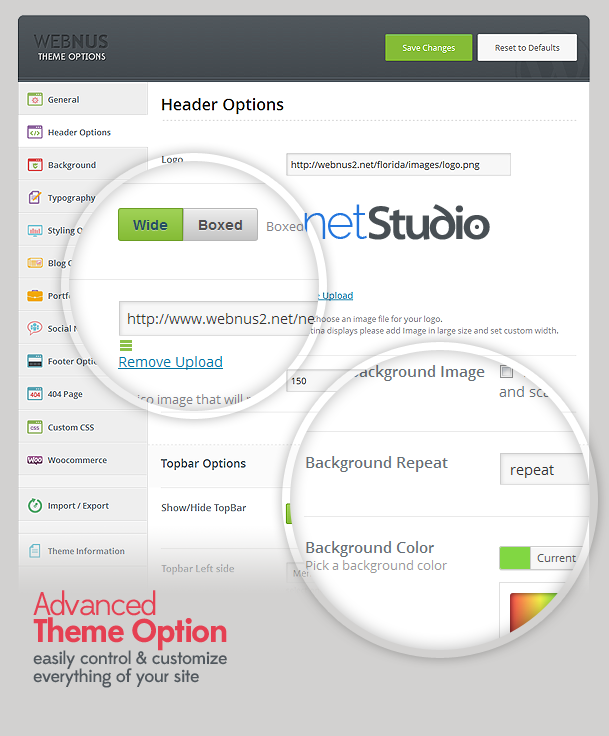Go to the Background settings section

[x=83, y=165]
